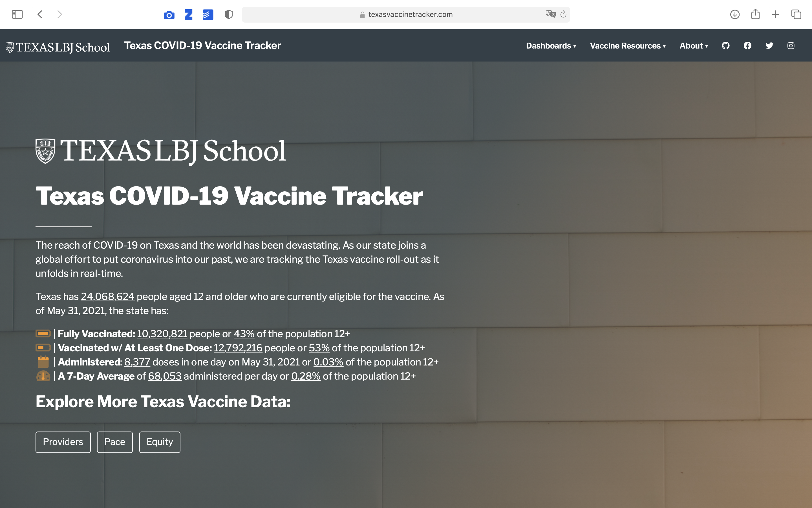This screenshot has height=508, width=812.
Task: Reload the page with refresh icon
Action: tap(563, 14)
